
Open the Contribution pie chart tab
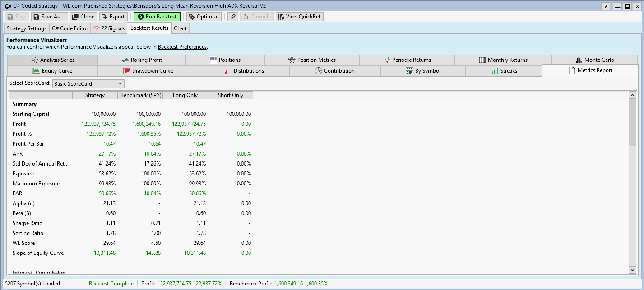334,71
